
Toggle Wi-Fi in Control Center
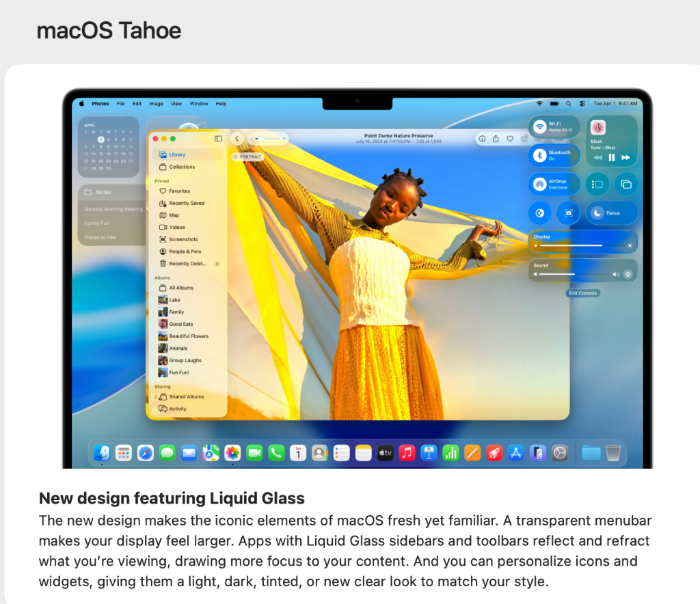coord(540,126)
